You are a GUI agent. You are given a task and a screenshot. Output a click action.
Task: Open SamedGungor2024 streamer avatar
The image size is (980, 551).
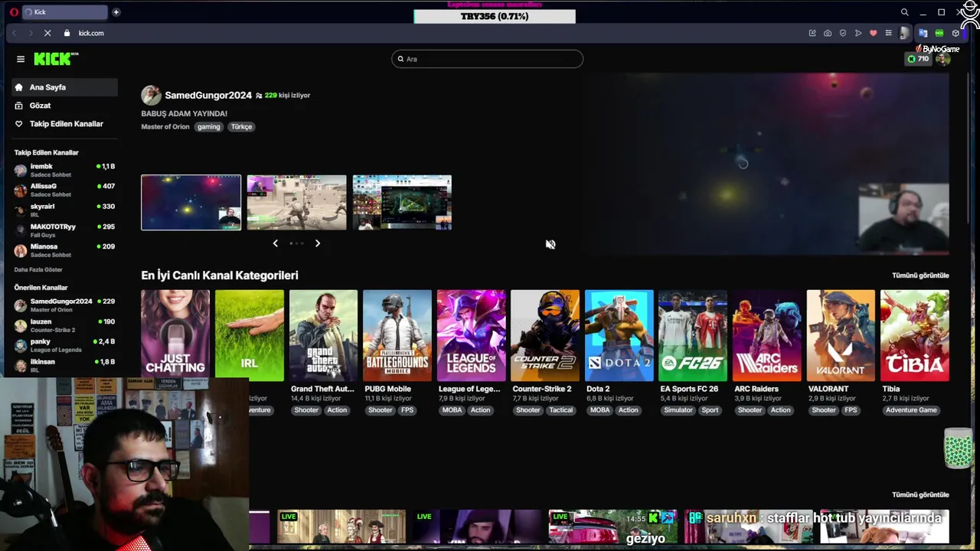[x=151, y=95]
